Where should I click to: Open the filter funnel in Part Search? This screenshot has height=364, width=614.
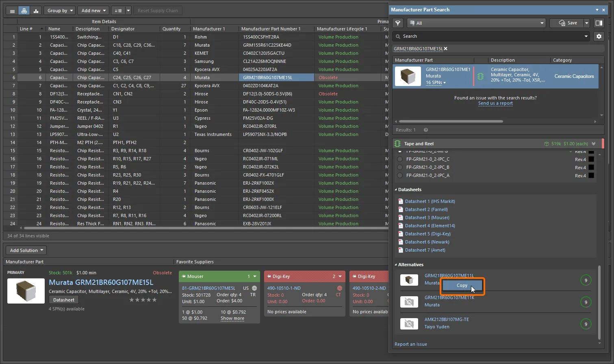pos(398,23)
